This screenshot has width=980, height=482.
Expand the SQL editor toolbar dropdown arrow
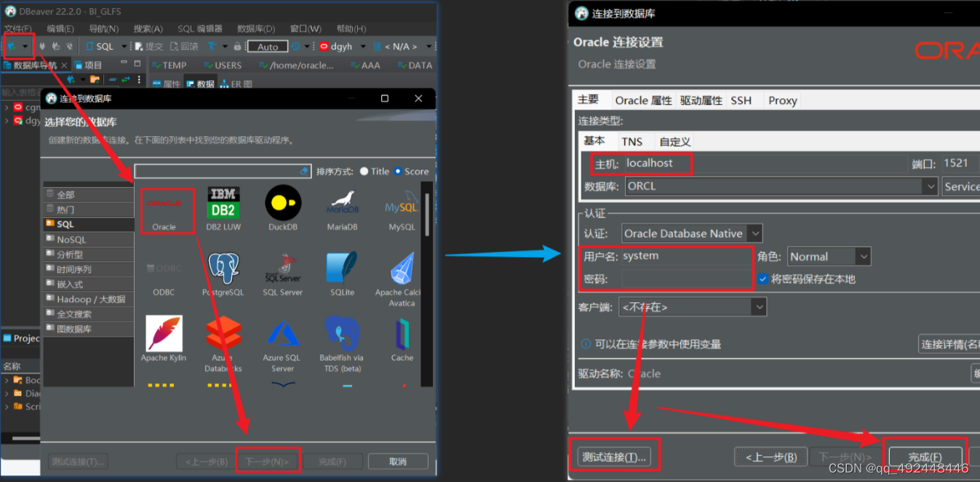coord(124,46)
